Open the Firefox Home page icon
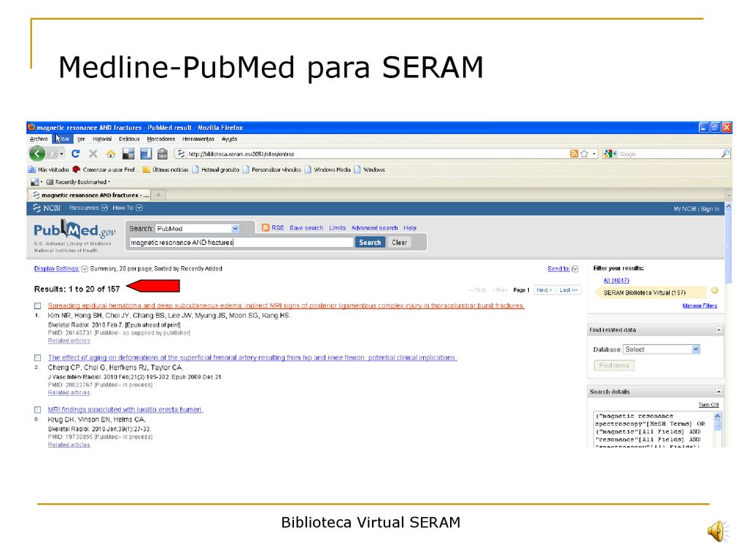This screenshot has width=747, height=560. (x=111, y=154)
